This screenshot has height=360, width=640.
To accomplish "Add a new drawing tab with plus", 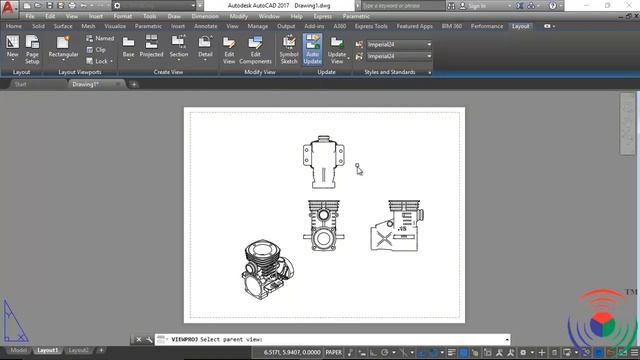I will pyautogui.click(x=133, y=84).
